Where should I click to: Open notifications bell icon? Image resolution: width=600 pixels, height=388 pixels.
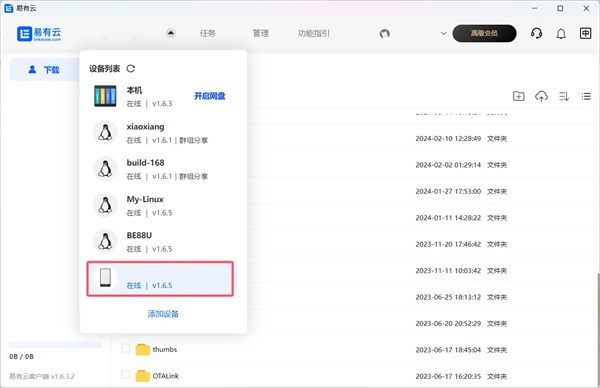[x=561, y=34]
